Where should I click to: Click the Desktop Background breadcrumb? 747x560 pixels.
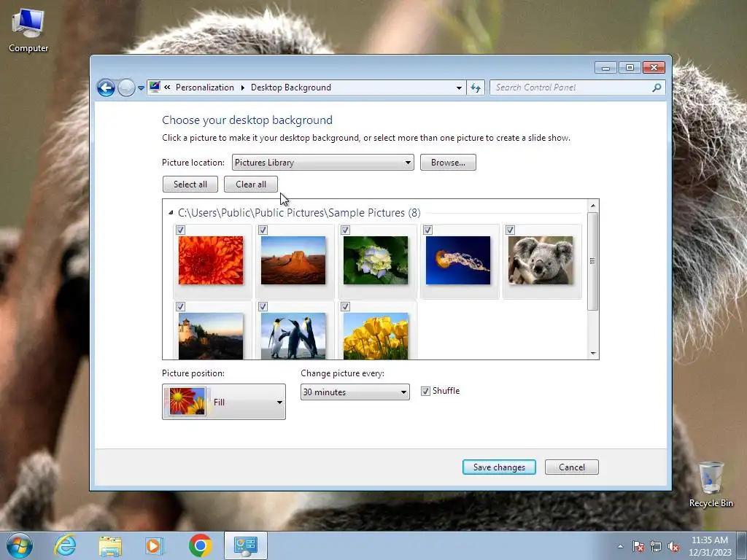(290, 87)
